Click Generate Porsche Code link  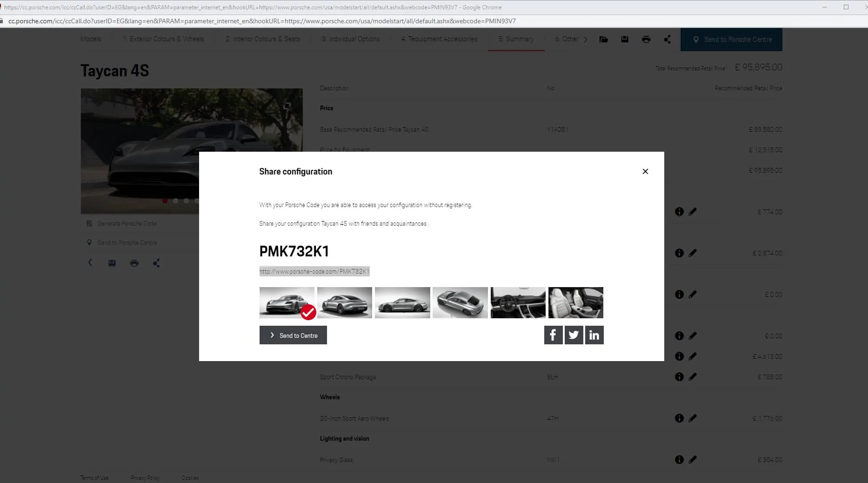coord(121,223)
